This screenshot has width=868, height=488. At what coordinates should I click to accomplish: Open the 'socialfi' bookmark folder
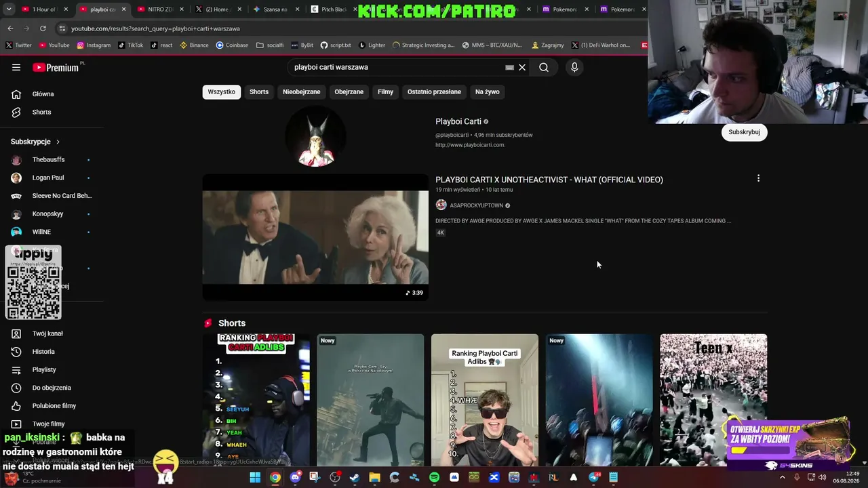click(270, 45)
